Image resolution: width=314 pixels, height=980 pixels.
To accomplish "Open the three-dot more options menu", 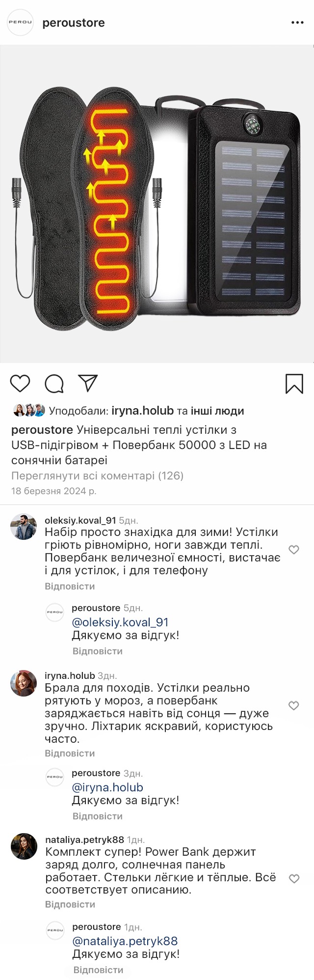I will [297, 23].
